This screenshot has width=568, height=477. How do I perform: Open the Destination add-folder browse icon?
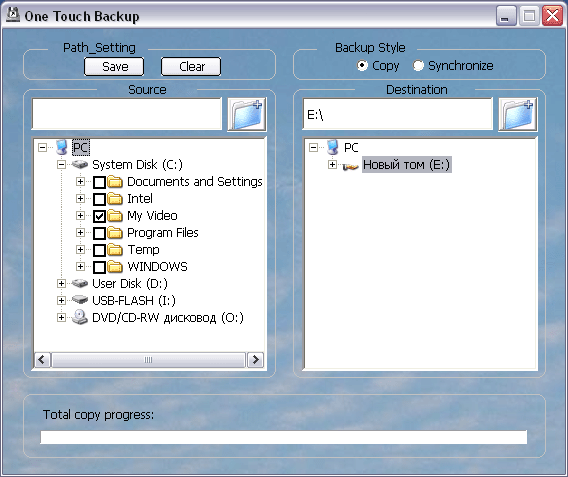point(518,114)
